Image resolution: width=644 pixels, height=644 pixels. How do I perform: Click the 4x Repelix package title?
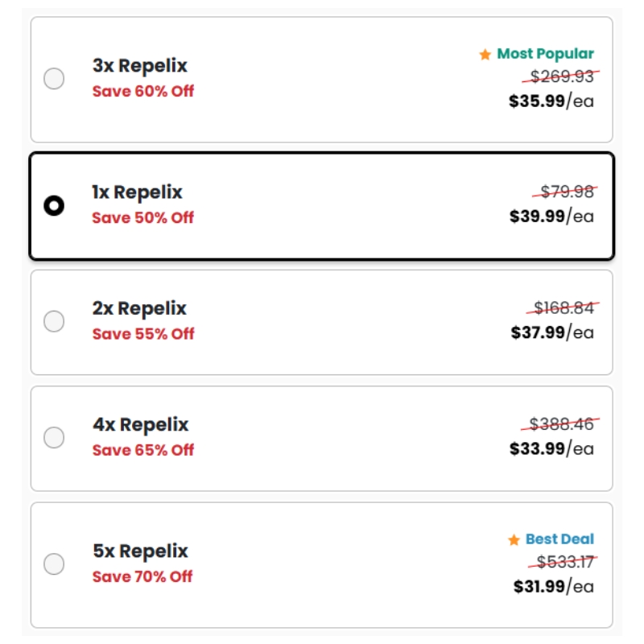tap(140, 424)
